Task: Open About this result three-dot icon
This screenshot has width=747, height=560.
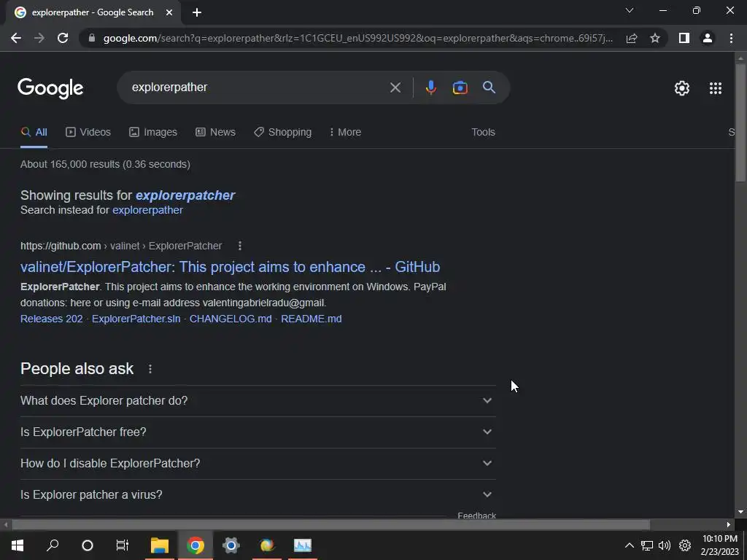Action: 239,246
